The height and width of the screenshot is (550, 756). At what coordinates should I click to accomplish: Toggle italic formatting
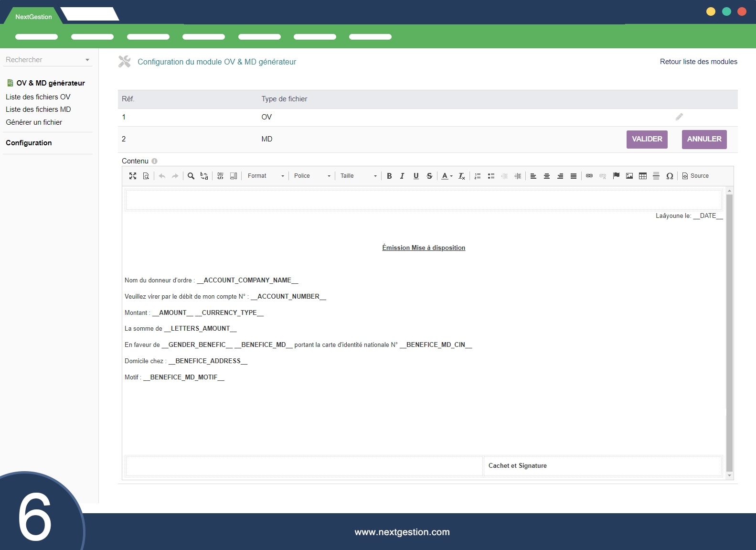402,176
